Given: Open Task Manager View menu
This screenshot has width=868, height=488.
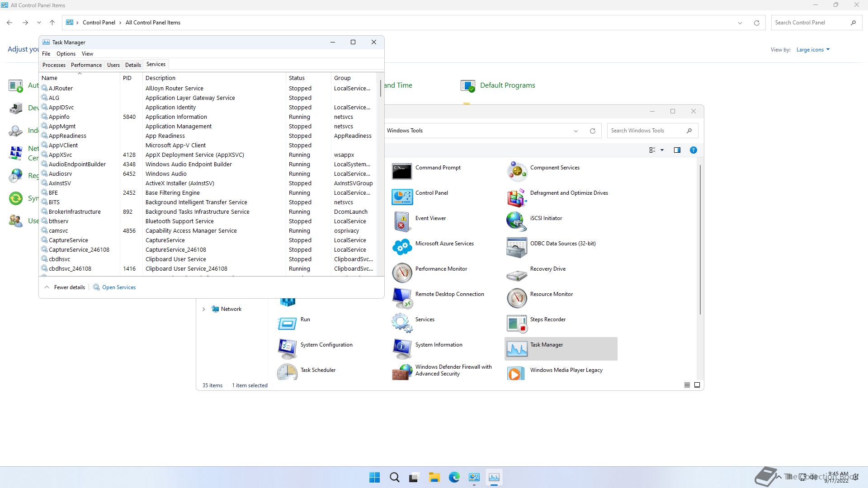Looking at the screenshot, I should click(x=87, y=54).
